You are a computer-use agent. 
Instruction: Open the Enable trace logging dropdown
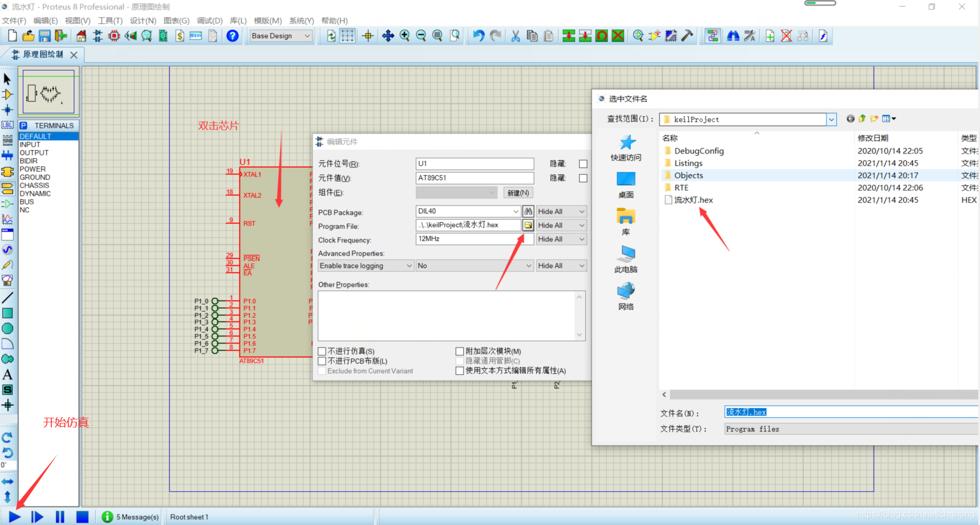(x=366, y=266)
